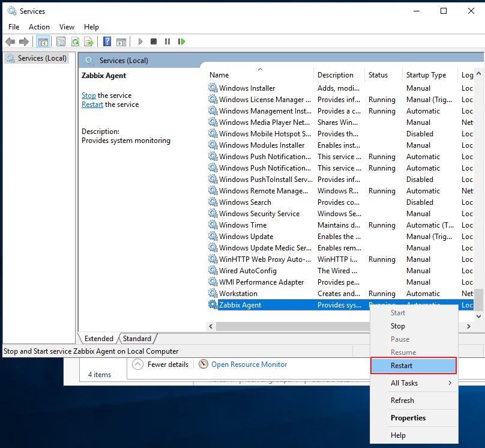Choose Properties in the context menu
485x448 pixels.
pos(414,418)
